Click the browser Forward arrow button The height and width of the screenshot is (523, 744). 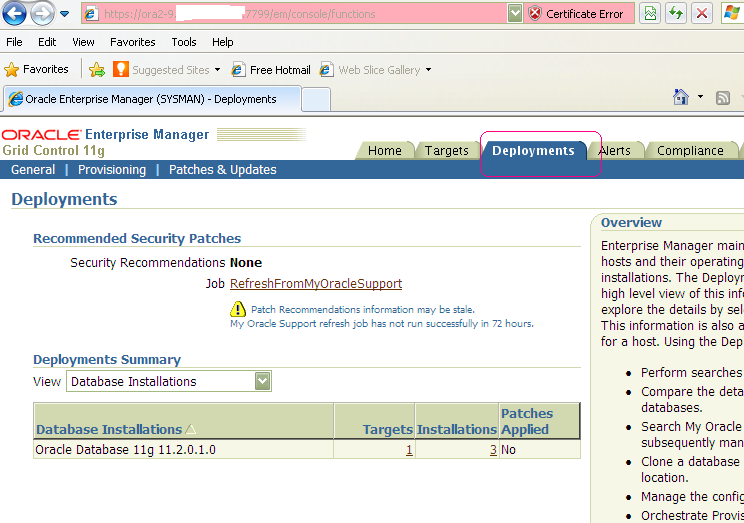42,14
